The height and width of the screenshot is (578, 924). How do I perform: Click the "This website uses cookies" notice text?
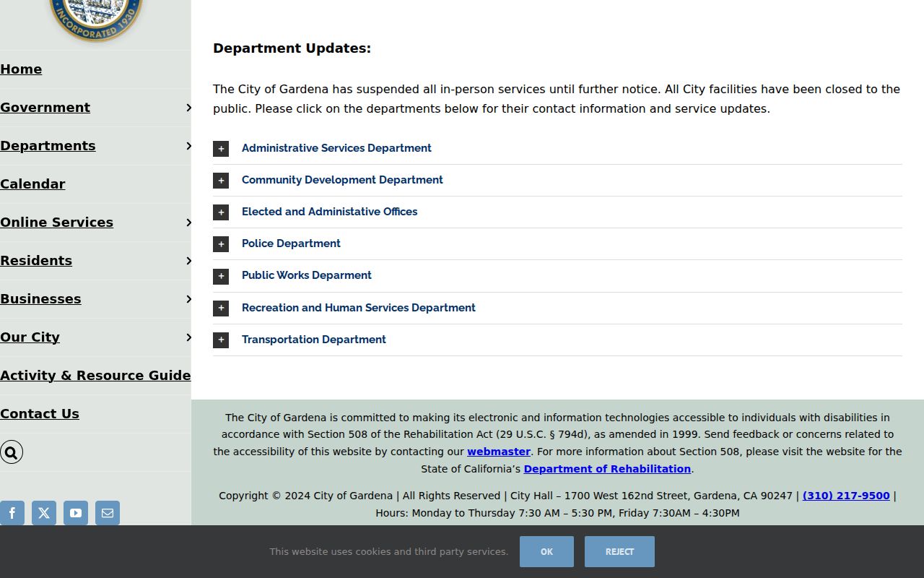389,551
